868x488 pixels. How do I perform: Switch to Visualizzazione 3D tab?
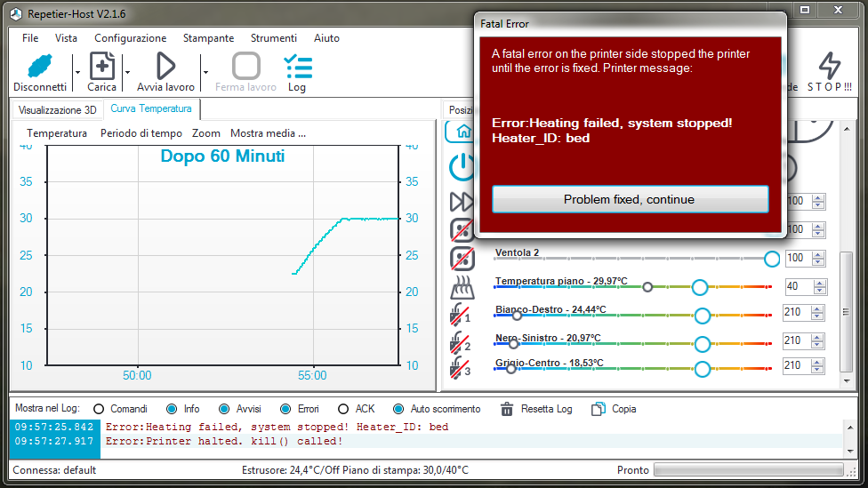click(57, 110)
